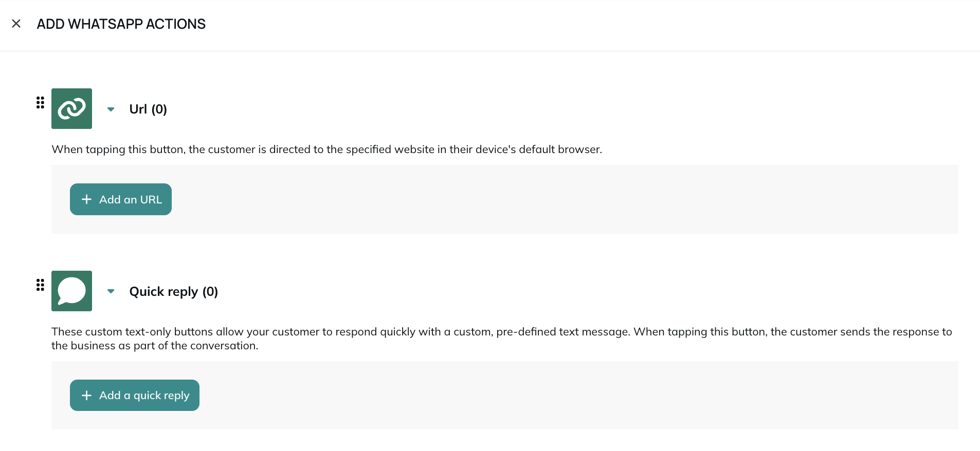
Task: Click the plus icon on Add an URL
Action: tap(86, 199)
